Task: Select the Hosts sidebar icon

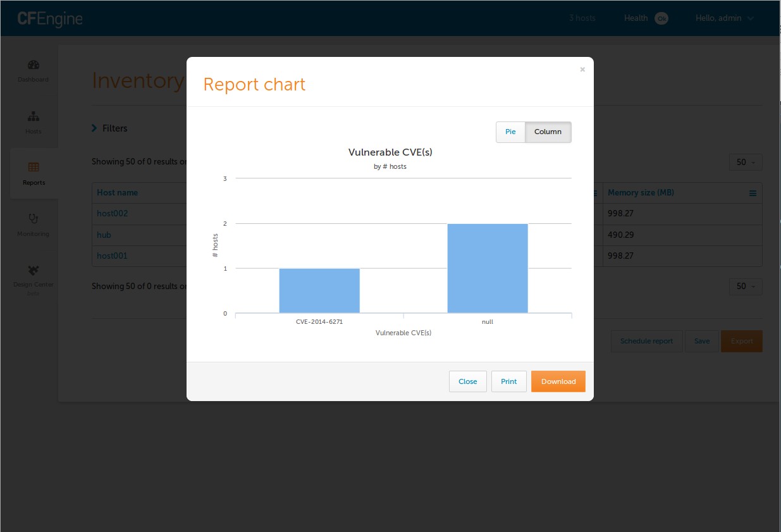Action: click(33, 121)
